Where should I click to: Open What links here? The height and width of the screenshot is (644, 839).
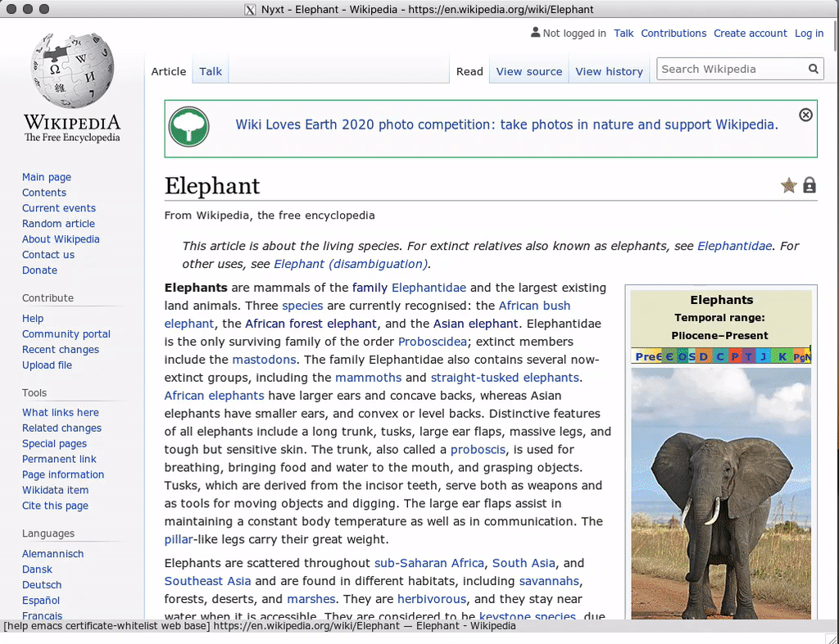point(61,412)
